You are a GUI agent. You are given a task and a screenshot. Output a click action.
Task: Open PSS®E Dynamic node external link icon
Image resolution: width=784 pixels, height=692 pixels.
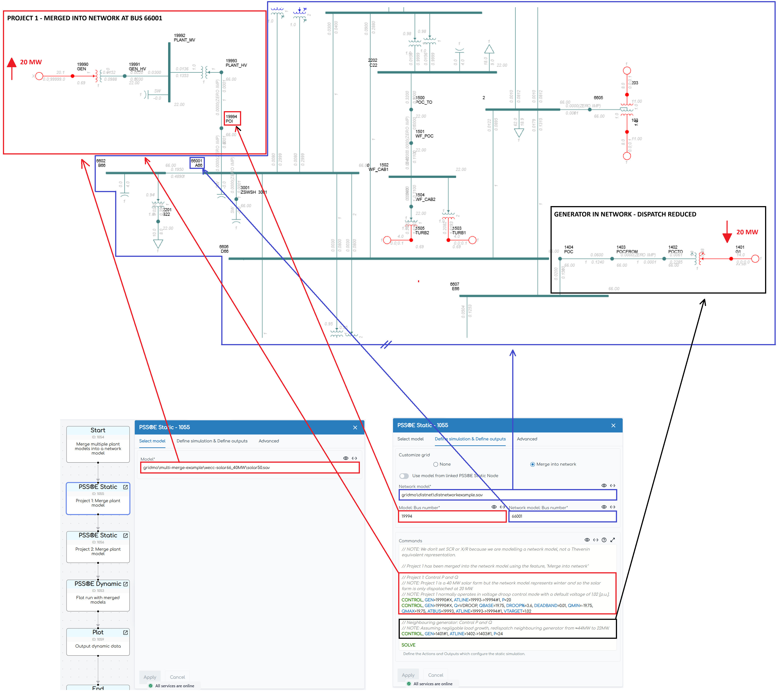point(126,584)
